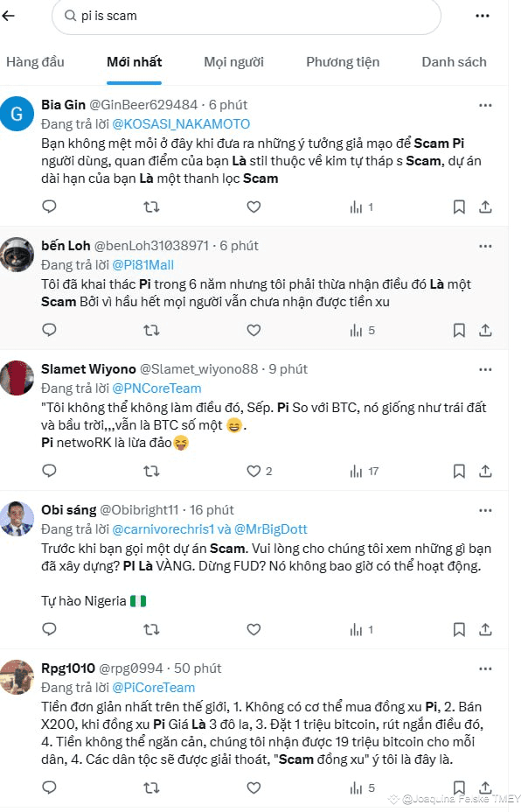
Task: Open Rpg1010's profile avatar
Action: coord(17,676)
